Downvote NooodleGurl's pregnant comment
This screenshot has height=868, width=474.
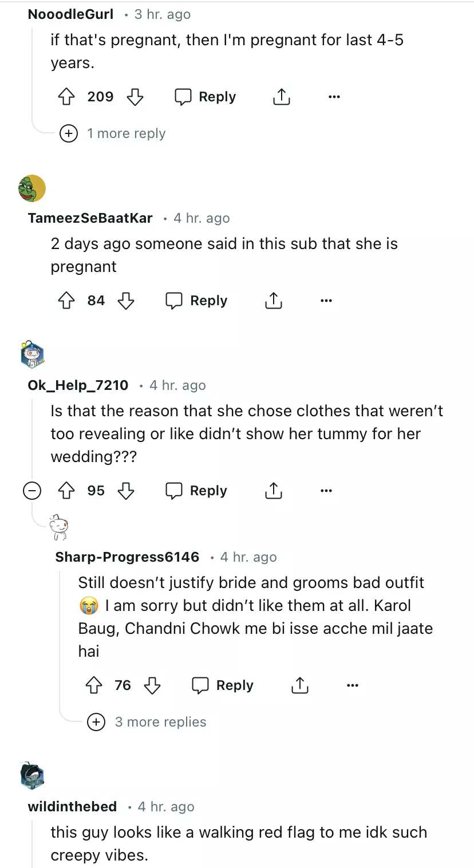[x=135, y=97]
